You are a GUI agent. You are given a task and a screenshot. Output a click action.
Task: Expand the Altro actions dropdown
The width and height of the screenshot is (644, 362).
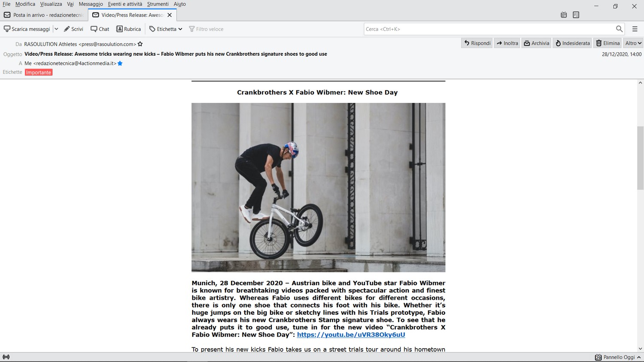point(633,43)
